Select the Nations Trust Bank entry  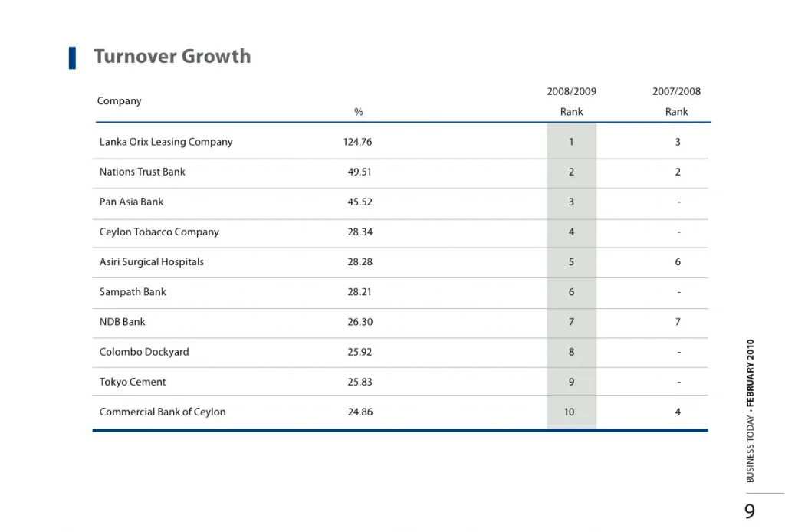pyautogui.click(x=142, y=172)
